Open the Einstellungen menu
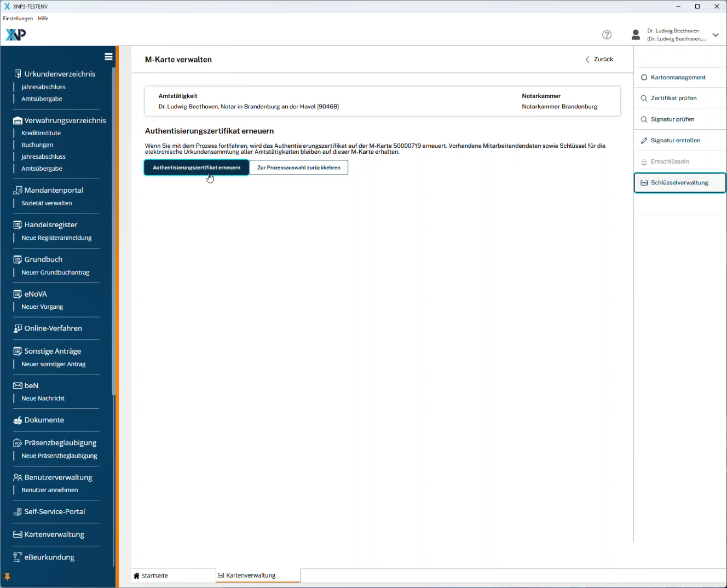727x588 pixels. 18,19
